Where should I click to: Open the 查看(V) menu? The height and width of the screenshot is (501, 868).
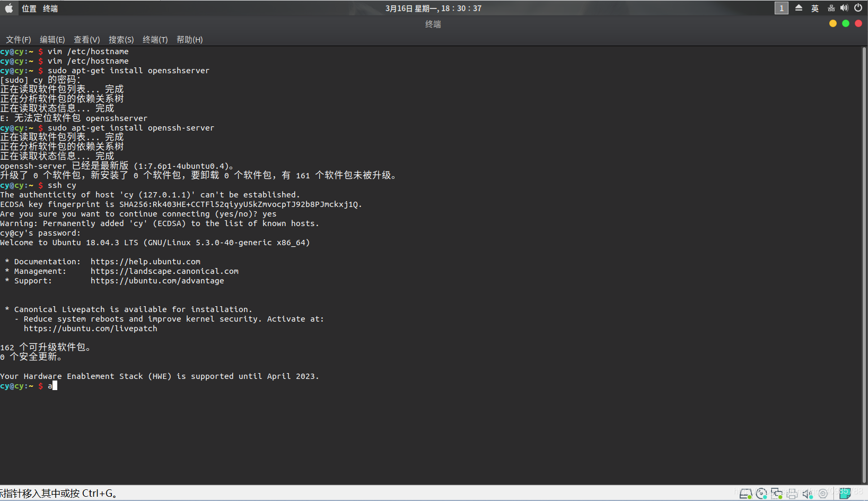point(87,40)
